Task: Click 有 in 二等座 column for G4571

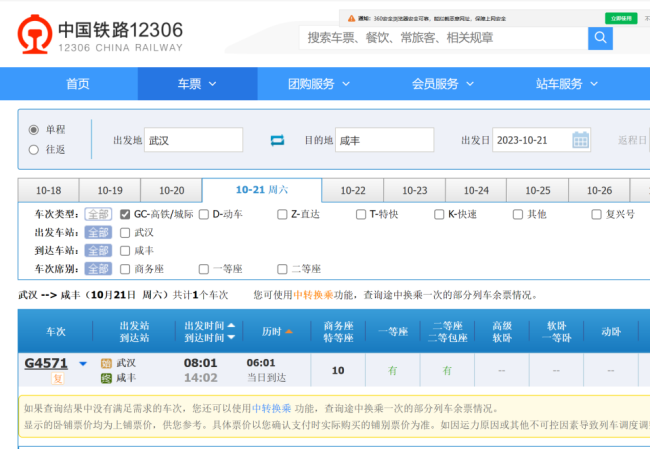Action: (447, 371)
